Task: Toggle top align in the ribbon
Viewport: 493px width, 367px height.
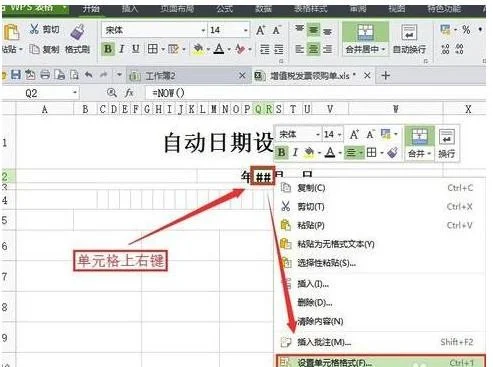Action: pos(299,30)
